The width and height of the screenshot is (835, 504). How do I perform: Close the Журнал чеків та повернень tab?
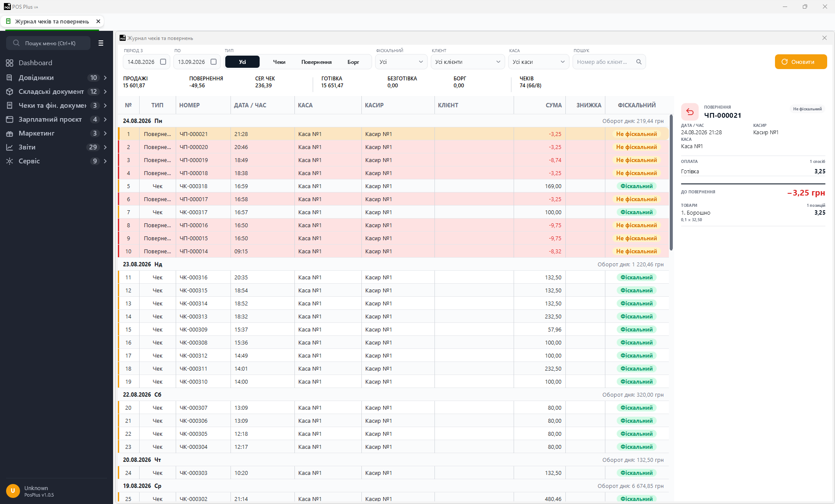pyautogui.click(x=98, y=21)
